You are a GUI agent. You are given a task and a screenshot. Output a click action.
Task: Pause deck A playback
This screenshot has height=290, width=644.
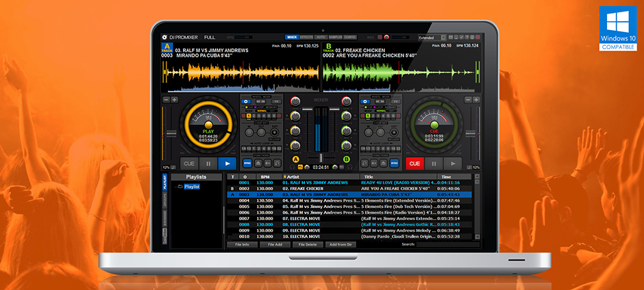pos(208,163)
